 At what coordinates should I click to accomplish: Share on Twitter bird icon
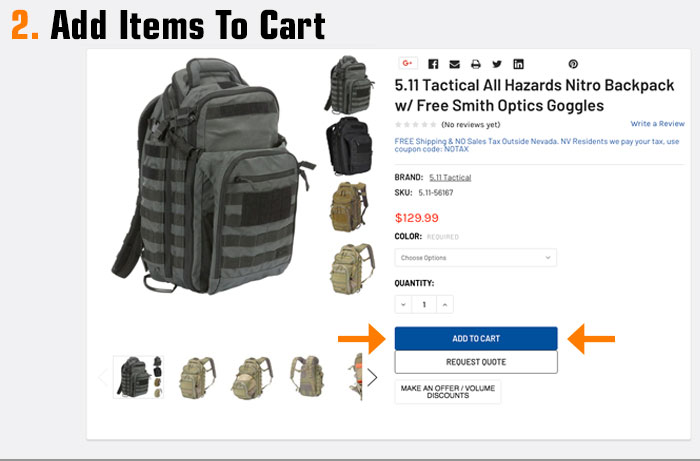pyautogui.click(x=497, y=64)
